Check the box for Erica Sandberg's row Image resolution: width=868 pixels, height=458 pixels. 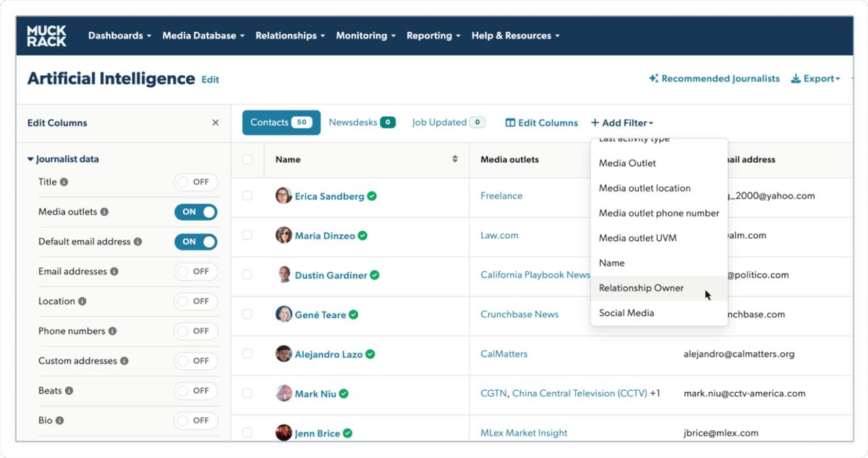(247, 195)
